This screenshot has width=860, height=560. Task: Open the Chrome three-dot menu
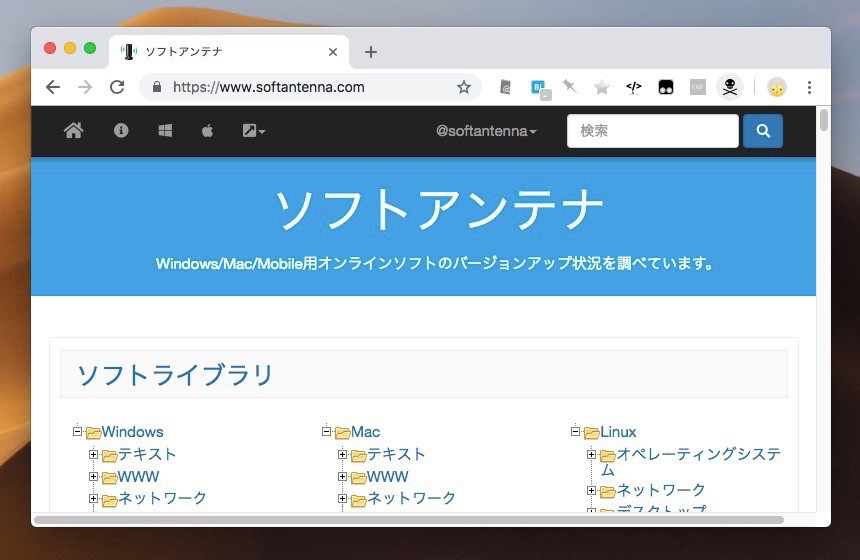point(809,87)
